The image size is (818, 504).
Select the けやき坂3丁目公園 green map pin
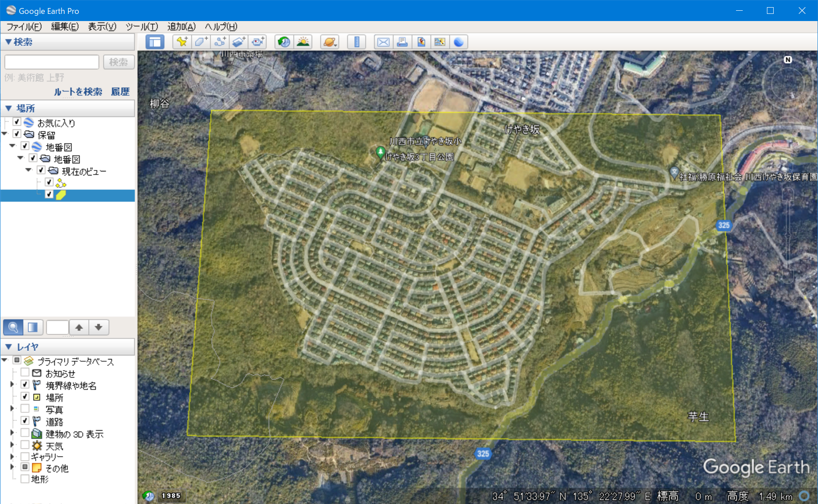coord(380,153)
